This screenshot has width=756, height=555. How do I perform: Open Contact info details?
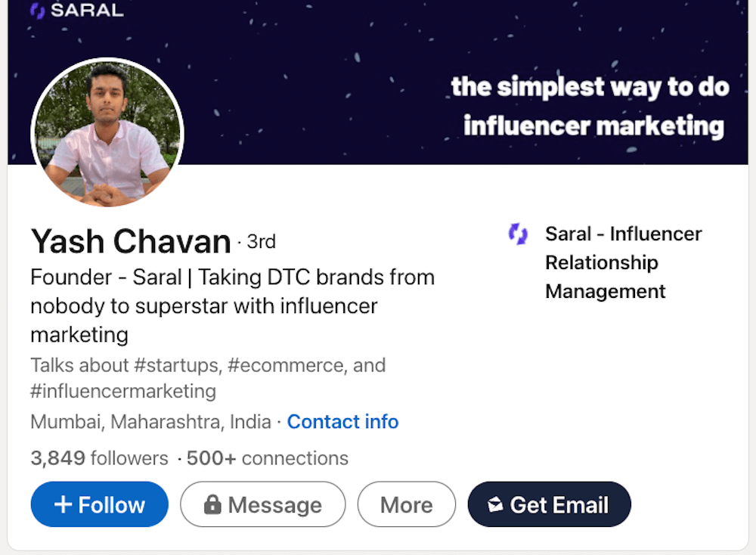click(342, 422)
